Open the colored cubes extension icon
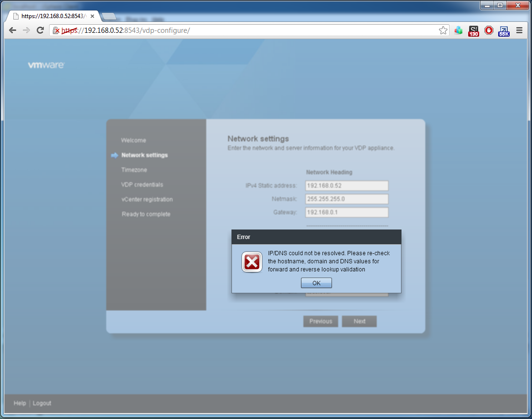532x419 pixels. 458,30
